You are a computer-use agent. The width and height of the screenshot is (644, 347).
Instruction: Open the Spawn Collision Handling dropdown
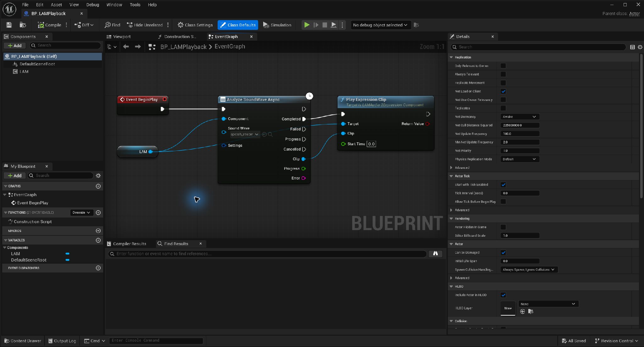tap(529, 269)
